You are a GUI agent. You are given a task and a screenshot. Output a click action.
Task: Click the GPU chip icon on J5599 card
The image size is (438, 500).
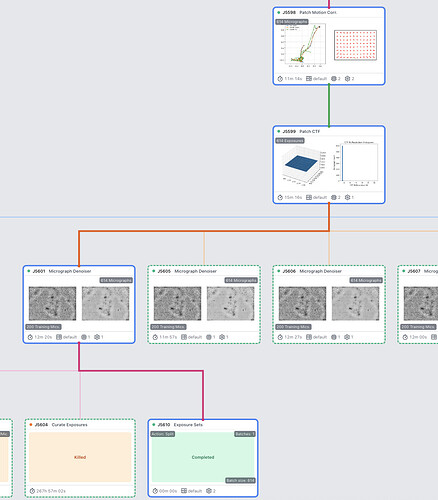click(x=334, y=197)
